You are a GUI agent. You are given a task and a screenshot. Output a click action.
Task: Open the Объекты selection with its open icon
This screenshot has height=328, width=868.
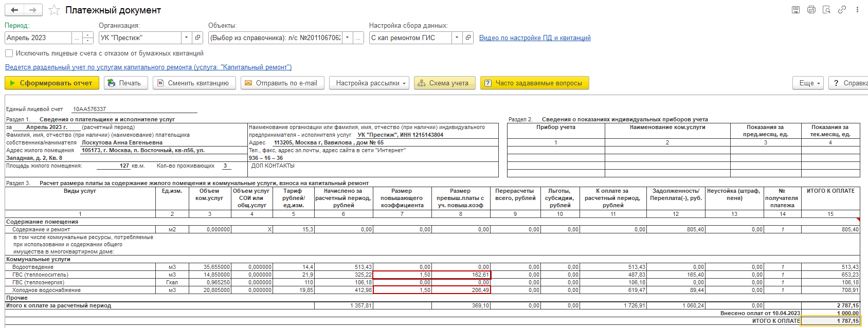[x=358, y=38]
